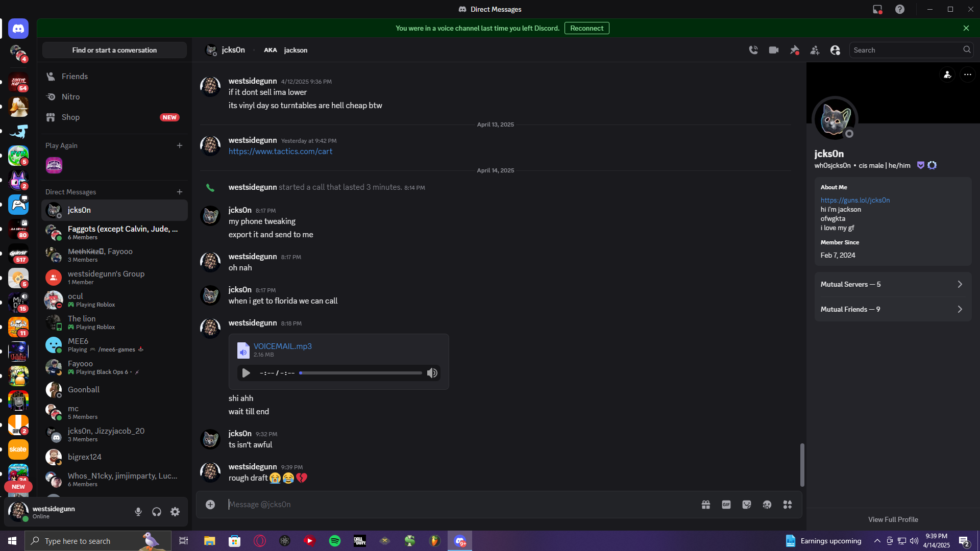
Task: Mute the microphone
Action: pos(138,512)
